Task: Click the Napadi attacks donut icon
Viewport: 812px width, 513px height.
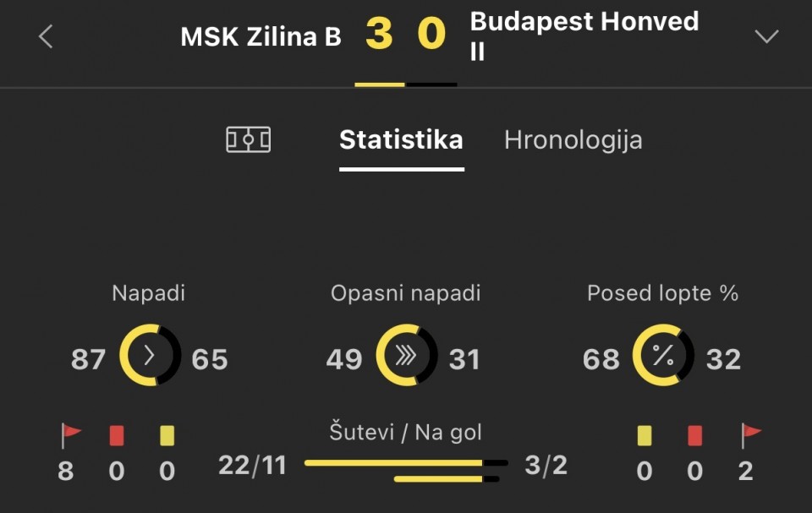Action: 150,356
